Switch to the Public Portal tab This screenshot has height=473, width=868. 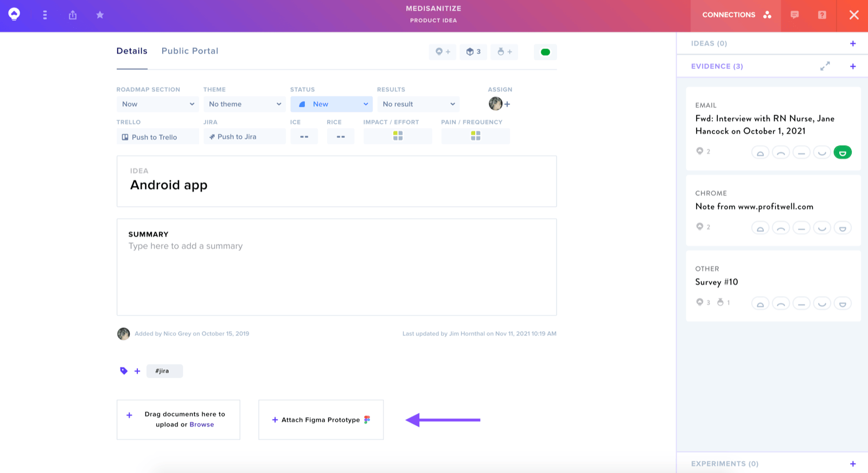pyautogui.click(x=190, y=51)
